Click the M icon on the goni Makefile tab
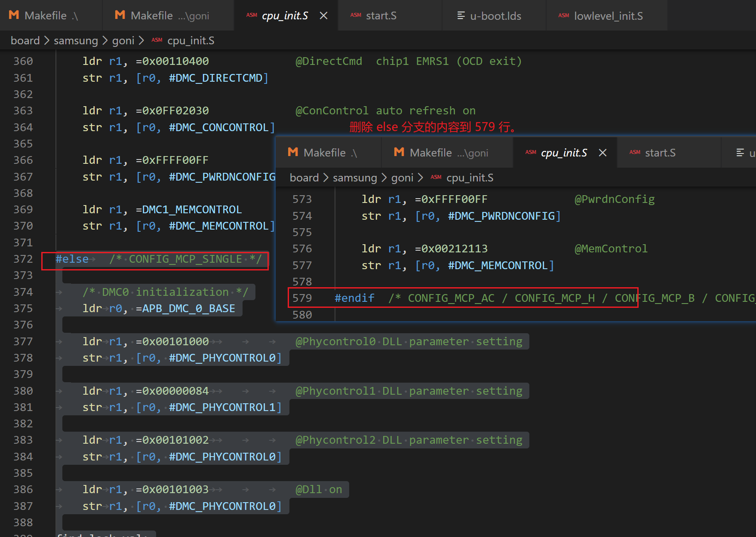This screenshot has width=756, height=537. click(x=120, y=15)
